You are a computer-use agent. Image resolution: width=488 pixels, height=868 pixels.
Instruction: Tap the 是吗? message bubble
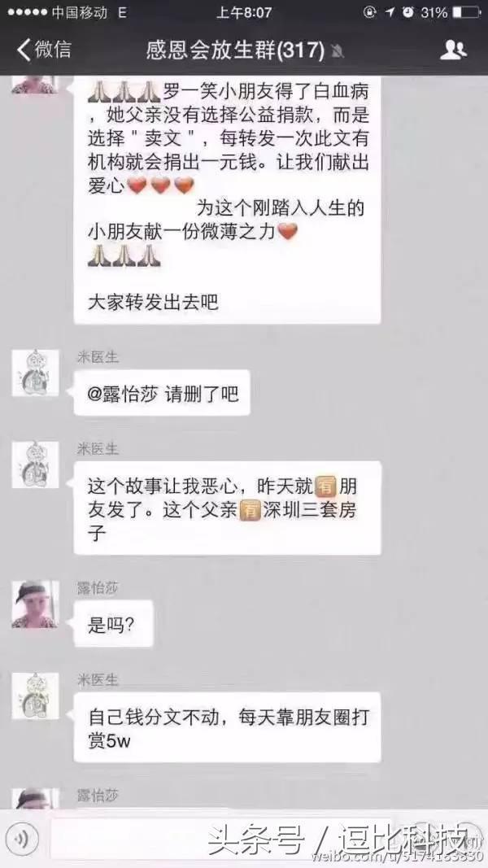point(113,624)
